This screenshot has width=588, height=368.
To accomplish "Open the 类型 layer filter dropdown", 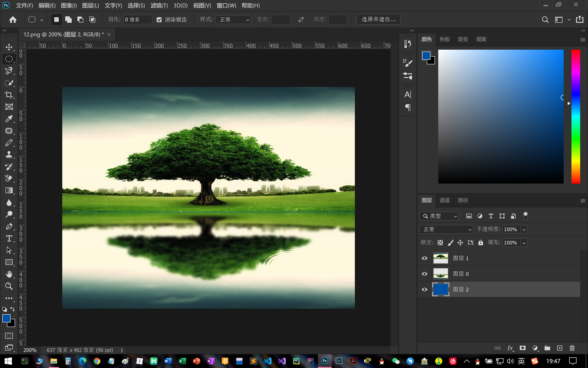I will (439, 216).
